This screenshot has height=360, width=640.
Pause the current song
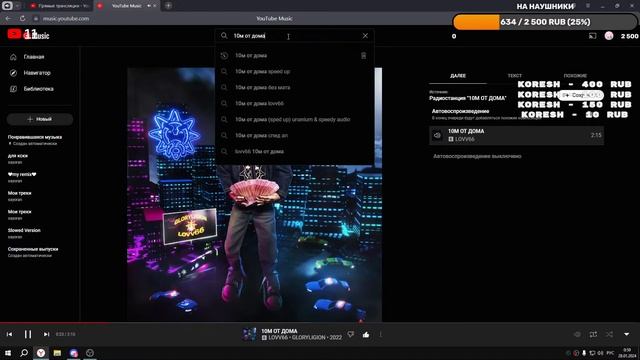[x=28, y=334]
